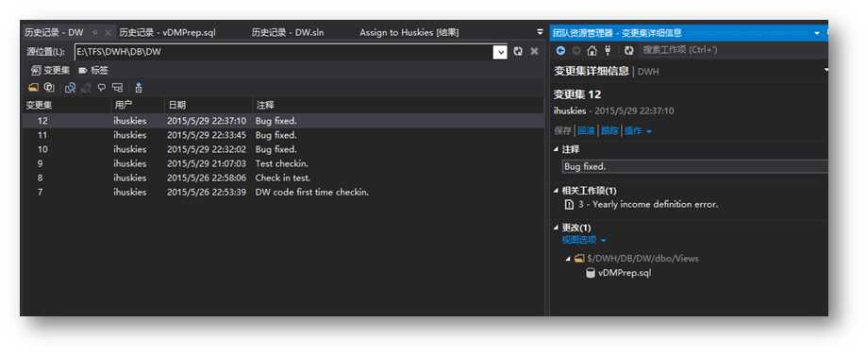Click the folder icon for $/DWH/DB/DW/dbo/Views

pyautogui.click(x=579, y=259)
